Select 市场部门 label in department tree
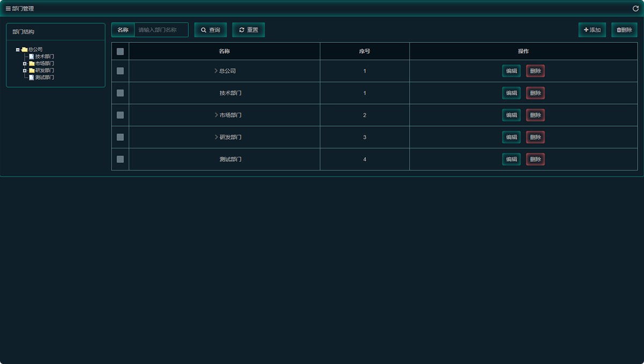The image size is (644, 364). (45, 63)
